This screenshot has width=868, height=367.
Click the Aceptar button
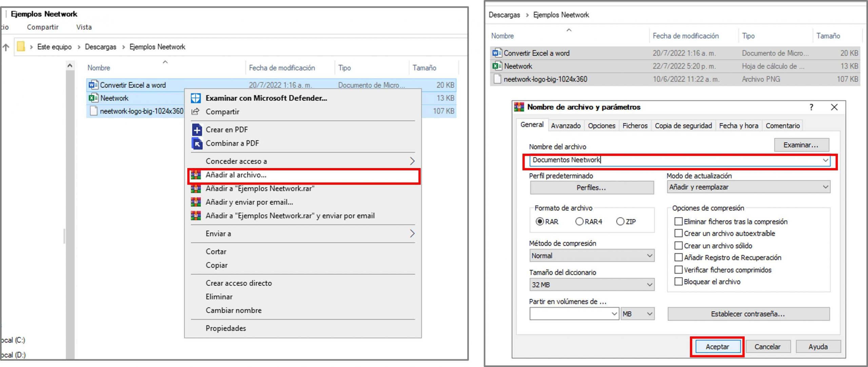click(x=717, y=346)
